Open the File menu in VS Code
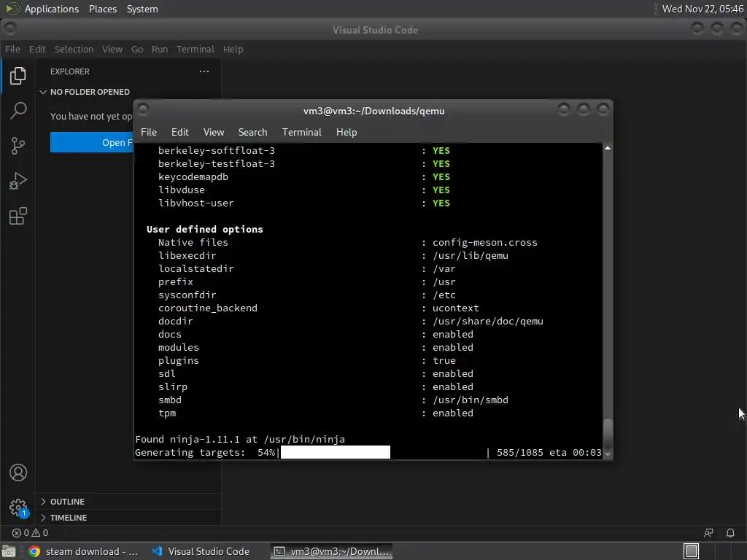747x560 pixels. click(12, 49)
